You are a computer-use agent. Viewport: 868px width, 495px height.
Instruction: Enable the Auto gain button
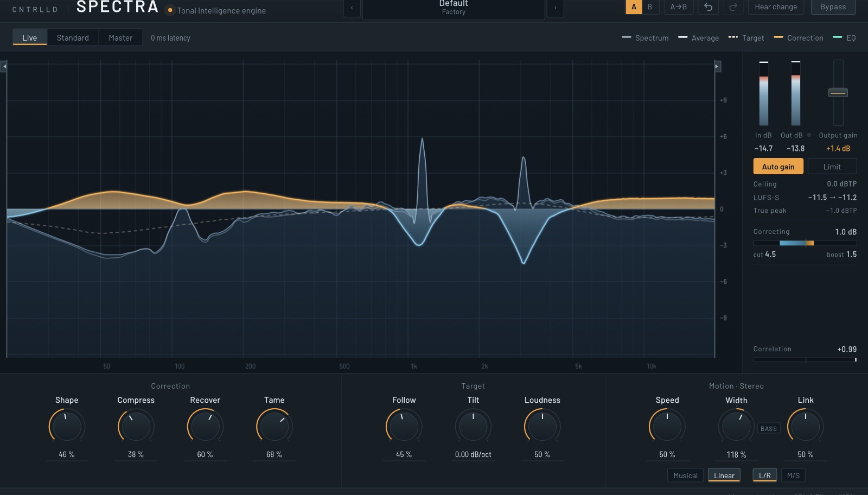point(778,167)
